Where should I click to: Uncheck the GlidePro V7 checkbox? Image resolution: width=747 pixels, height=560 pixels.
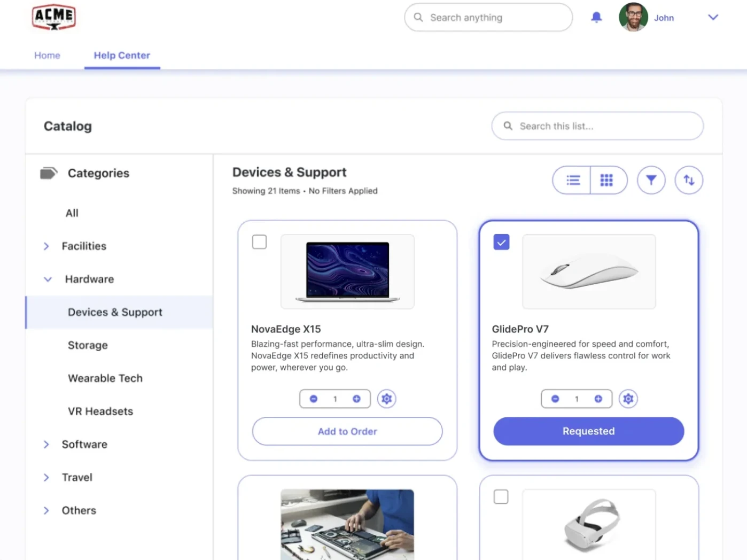point(501,242)
